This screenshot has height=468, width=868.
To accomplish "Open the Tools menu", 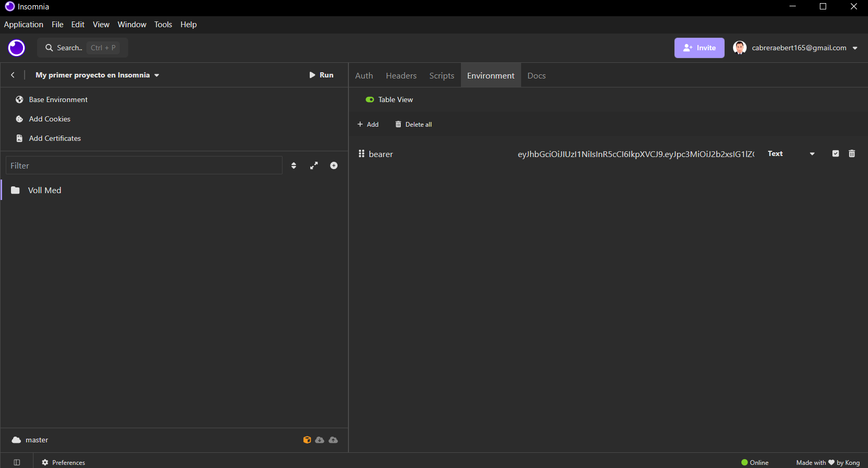I will click(163, 25).
